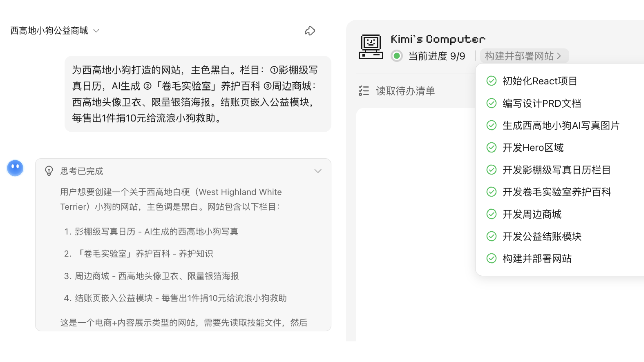This screenshot has height=362, width=644.
Task: Toggle the 编写设计PRD文档 check circle
Action: pos(491,103)
